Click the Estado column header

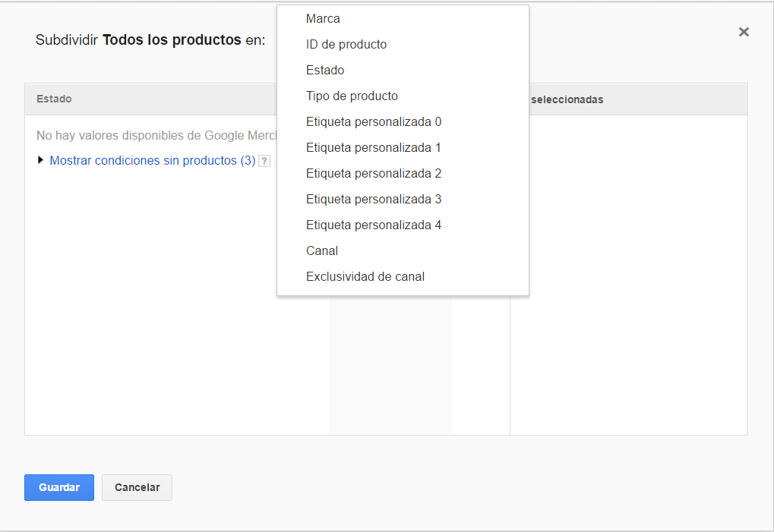[x=54, y=99]
